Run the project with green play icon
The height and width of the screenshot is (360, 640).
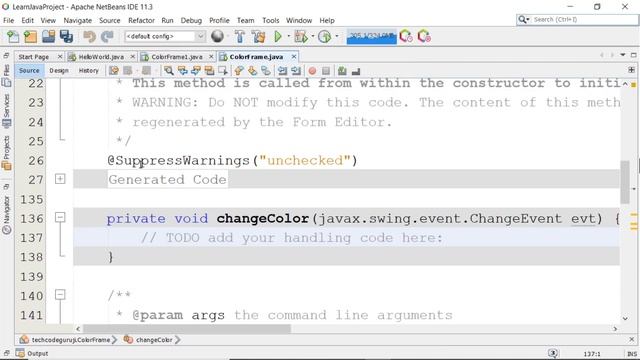[x=278, y=37]
